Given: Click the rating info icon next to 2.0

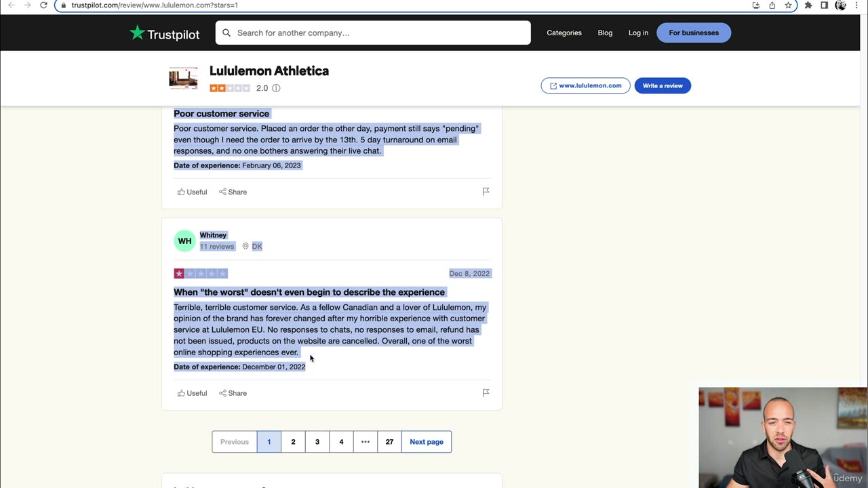Looking at the screenshot, I should (x=276, y=88).
